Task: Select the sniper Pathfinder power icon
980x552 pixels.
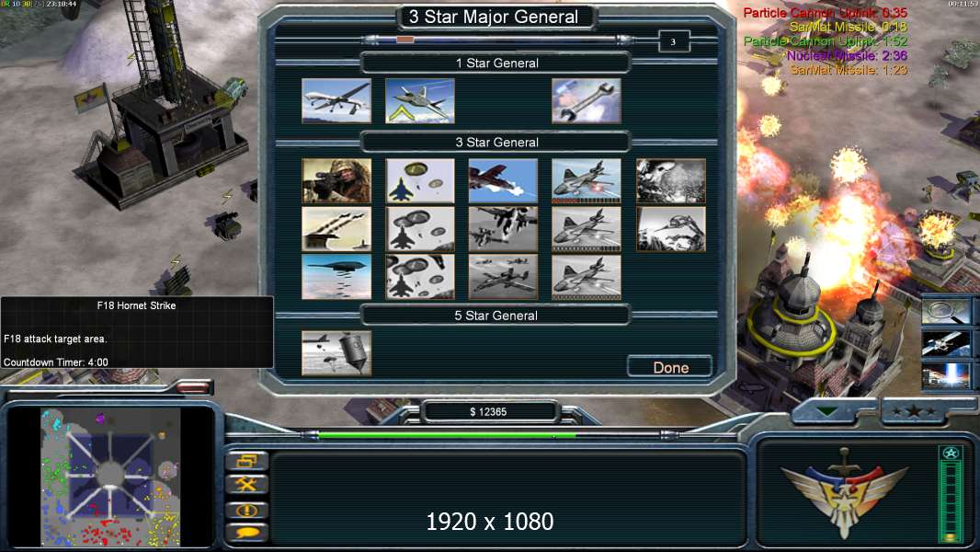Action: tap(336, 180)
